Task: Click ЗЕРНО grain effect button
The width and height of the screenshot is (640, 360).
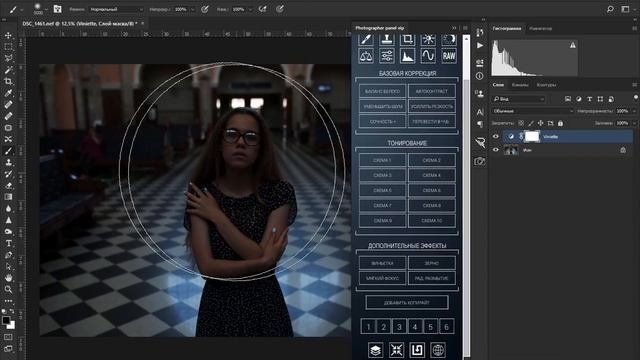Action: point(432,263)
